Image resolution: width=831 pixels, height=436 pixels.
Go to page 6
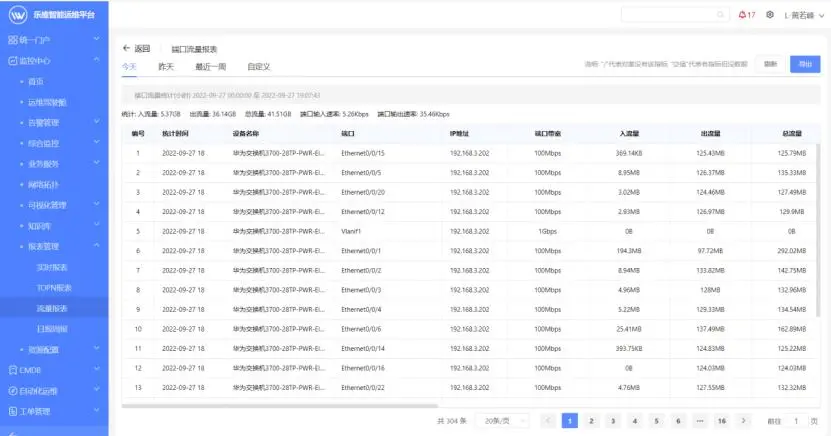678,421
